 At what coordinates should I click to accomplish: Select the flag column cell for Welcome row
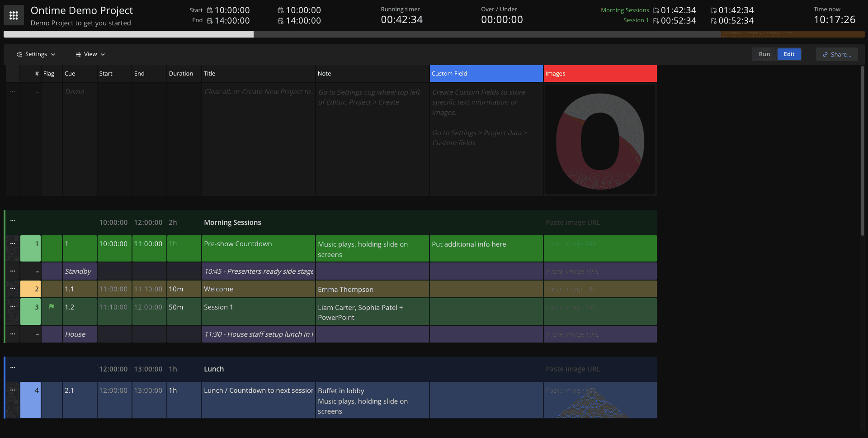coord(52,289)
